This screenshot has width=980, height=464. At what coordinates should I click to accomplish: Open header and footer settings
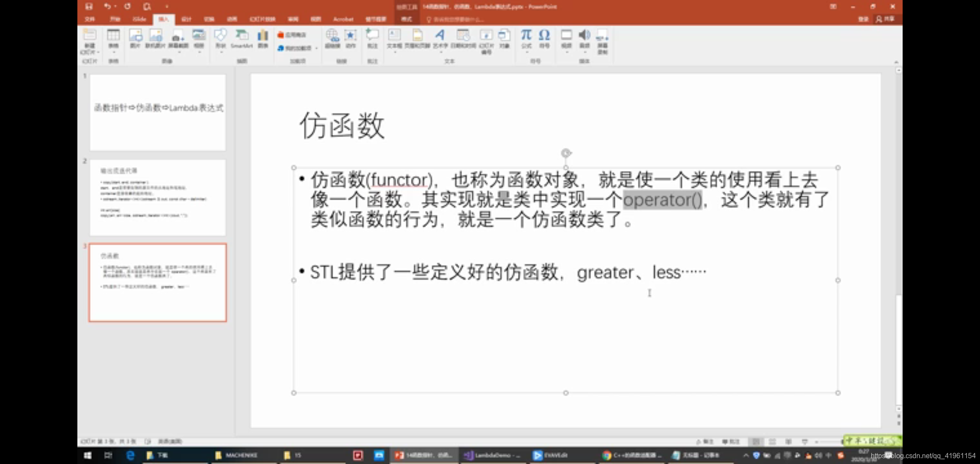click(417, 38)
